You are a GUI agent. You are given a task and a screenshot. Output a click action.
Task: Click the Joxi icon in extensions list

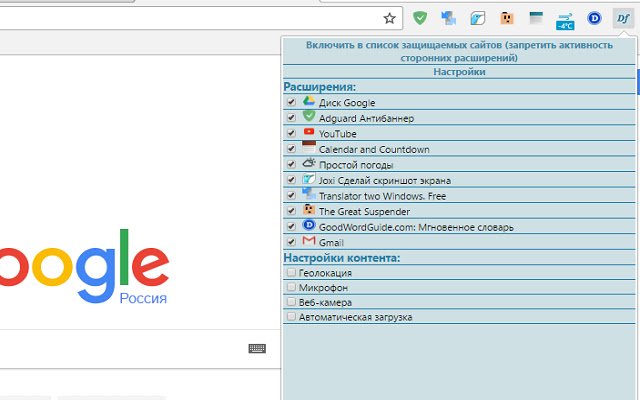[309, 179]
